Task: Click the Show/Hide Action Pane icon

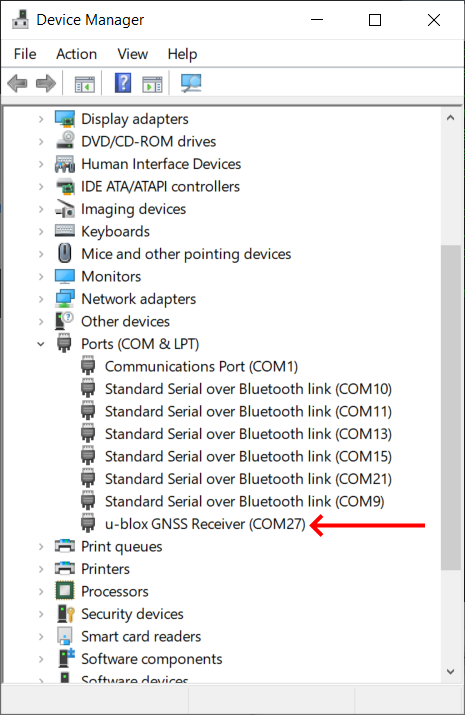Action: click(x=152, y=84)
